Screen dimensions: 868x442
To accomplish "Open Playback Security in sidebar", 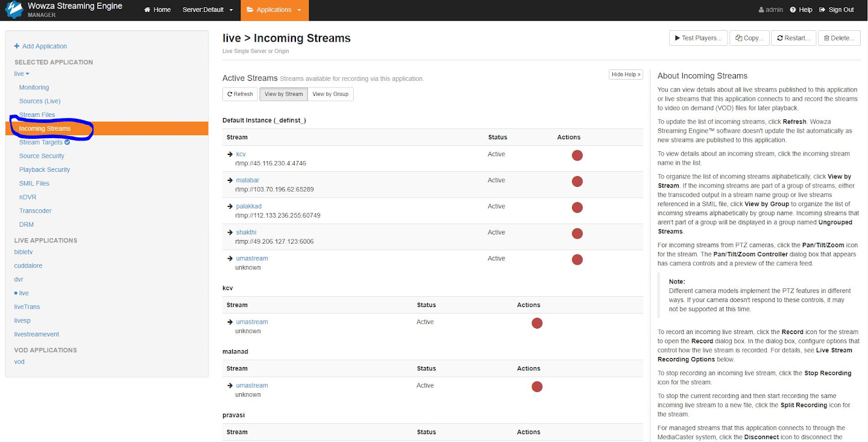I will coord(45,169).
